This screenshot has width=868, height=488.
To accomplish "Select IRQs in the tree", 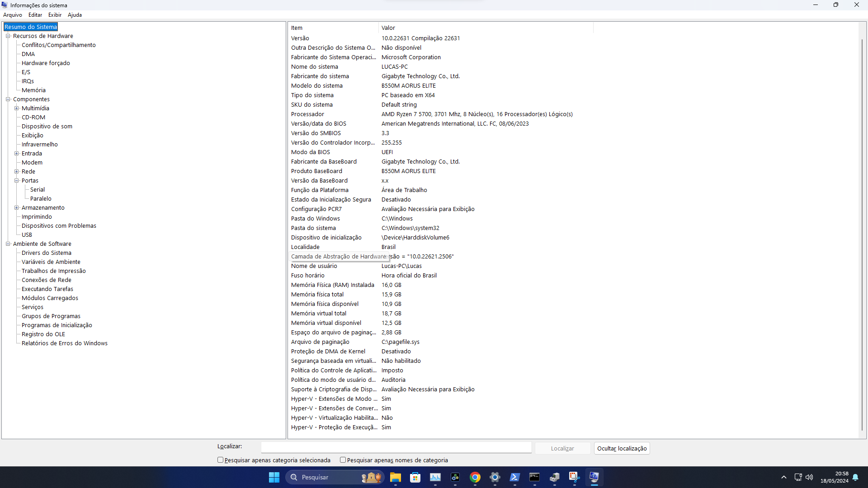I will click(x=28, y=81).
